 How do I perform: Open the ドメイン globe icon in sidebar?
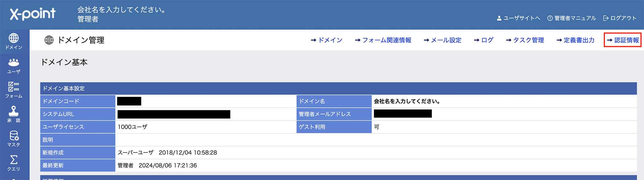coord(14,41)
